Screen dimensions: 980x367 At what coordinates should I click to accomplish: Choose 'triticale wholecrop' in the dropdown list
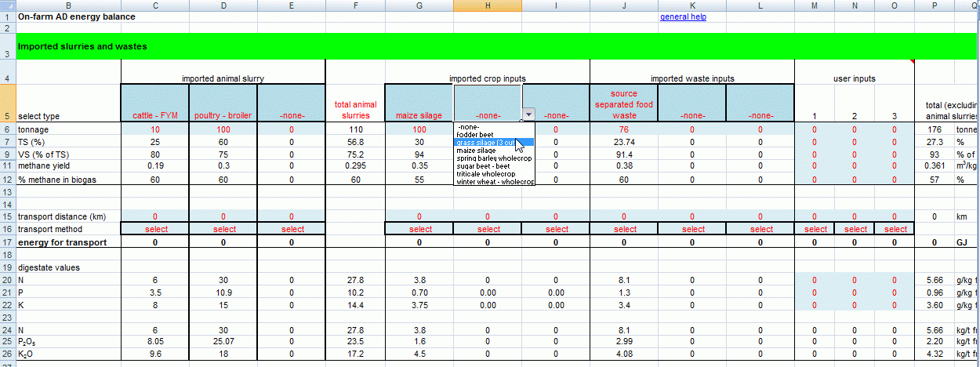click(488, 174)
